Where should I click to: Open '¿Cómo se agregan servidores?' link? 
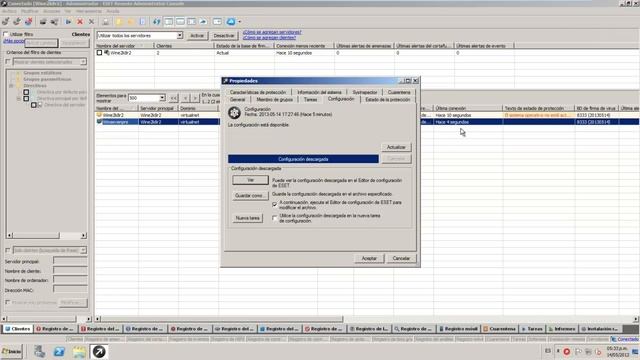272,32
